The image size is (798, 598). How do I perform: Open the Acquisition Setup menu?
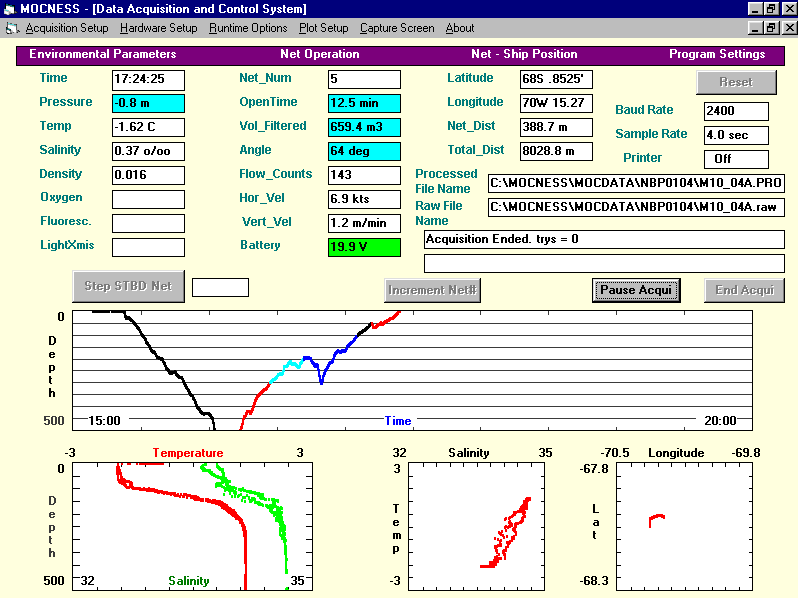[67, 28]
